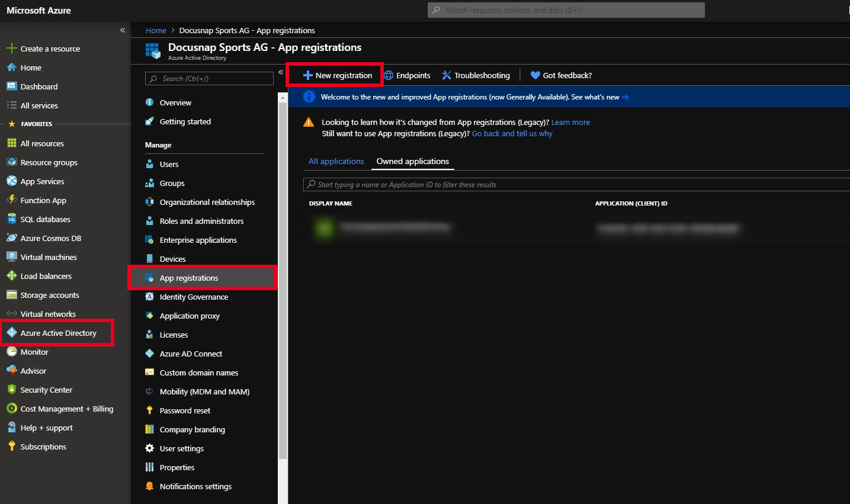850x504 pixels.
Task: Click the Storage accounts icon
Action: tap(11, 295)
